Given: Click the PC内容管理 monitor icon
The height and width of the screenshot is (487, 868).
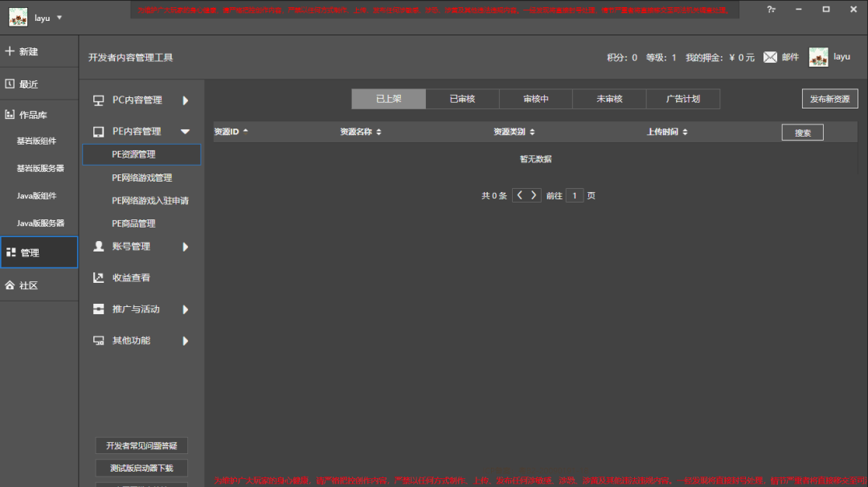Looking at the screenshot, I should [99, 100].
